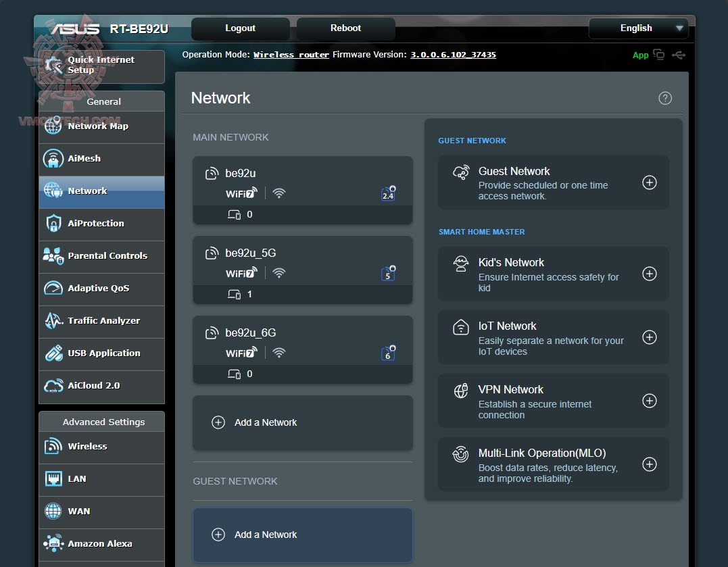Click the green App link
This screenshot has height=567, width=728.
(x=640, y=55)
